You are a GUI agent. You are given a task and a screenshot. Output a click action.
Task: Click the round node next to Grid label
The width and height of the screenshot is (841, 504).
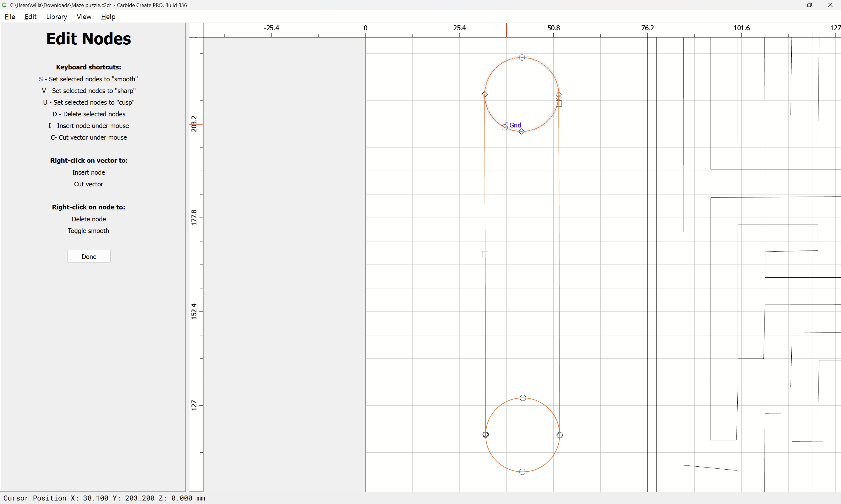pos(505,127)
